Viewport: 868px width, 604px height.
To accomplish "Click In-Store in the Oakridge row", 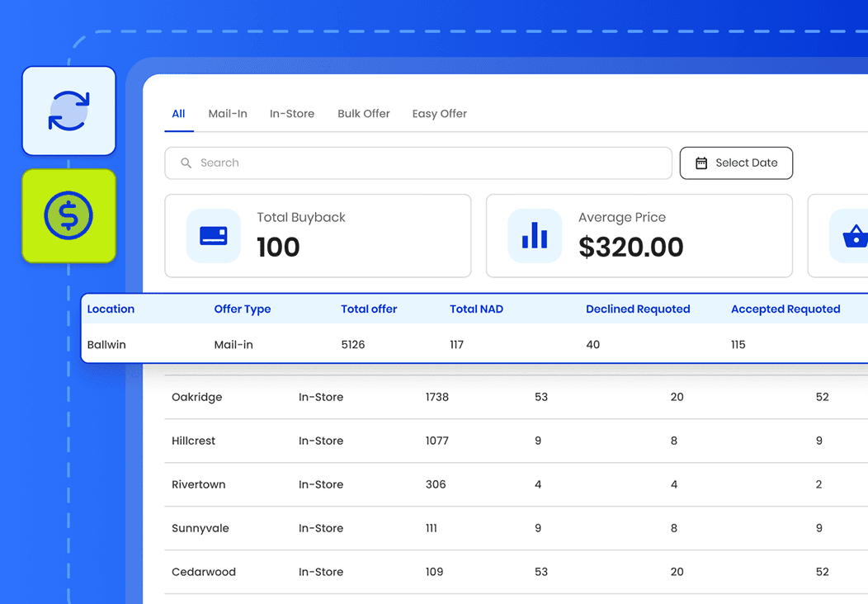I will pyautogui.click(x=320, y=397).
